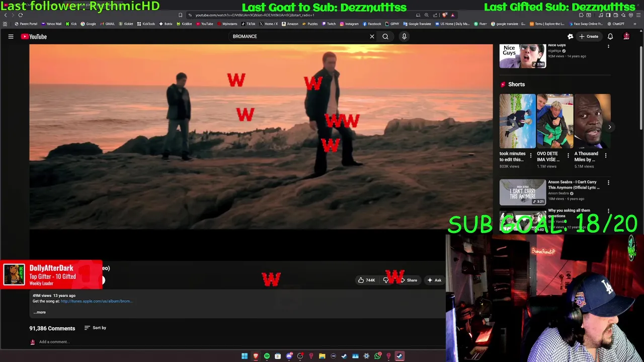Open File Explorer from the taskbar
Screen dimensions: 644x362
(322, 356)
